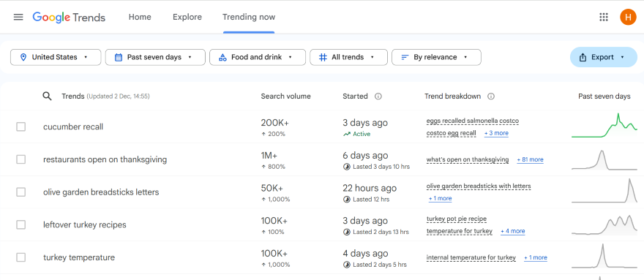Open the hamburger main menu
Image resolution: width=644 pixels, height=280 pixels.
pyautogui.click(x=18, y=17)
